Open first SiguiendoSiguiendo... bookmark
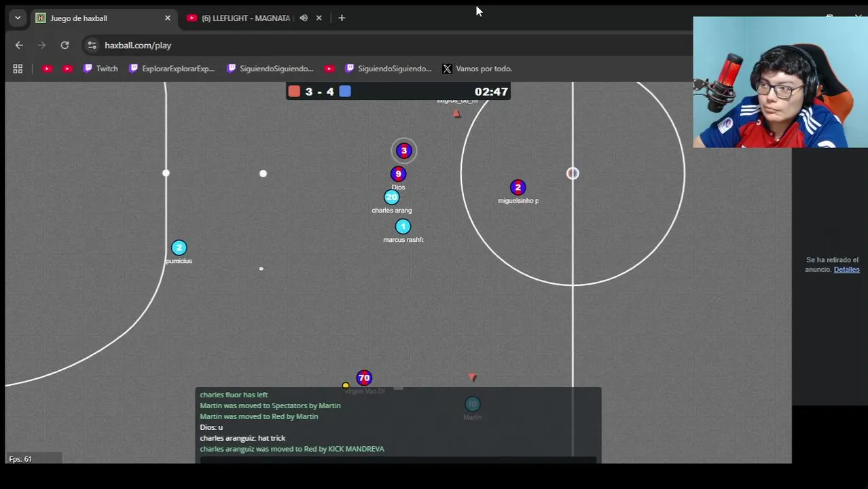Image resolution: width=868 pixels, height=489 pixels. pyautogui.click(x=270, y=69)
